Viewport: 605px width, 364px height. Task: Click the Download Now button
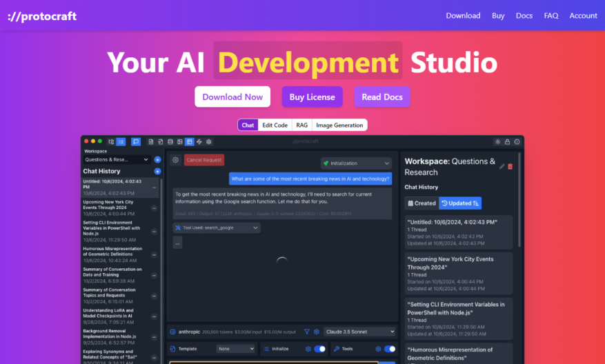(x=232, y=97)
